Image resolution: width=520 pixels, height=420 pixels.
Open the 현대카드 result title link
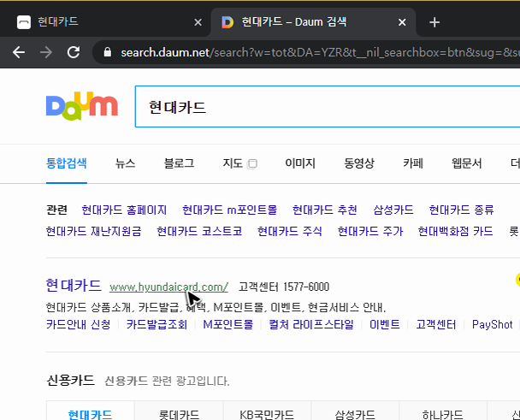(74, 286)
